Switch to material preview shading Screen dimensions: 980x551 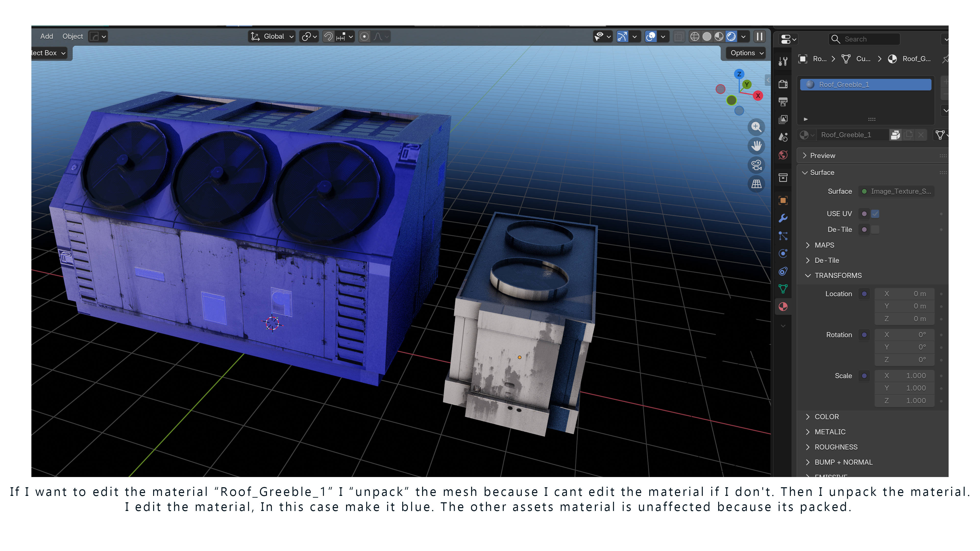tap(719, 36)
